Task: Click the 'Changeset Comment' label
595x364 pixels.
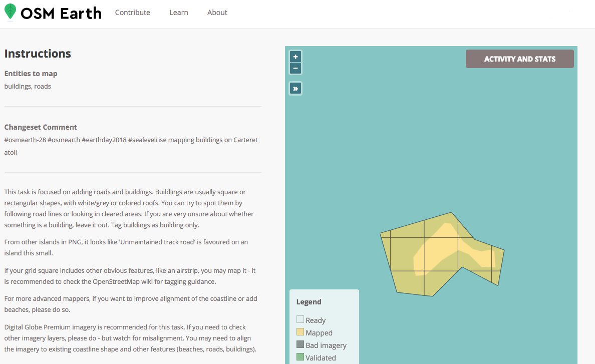Action: pos(41,127)
